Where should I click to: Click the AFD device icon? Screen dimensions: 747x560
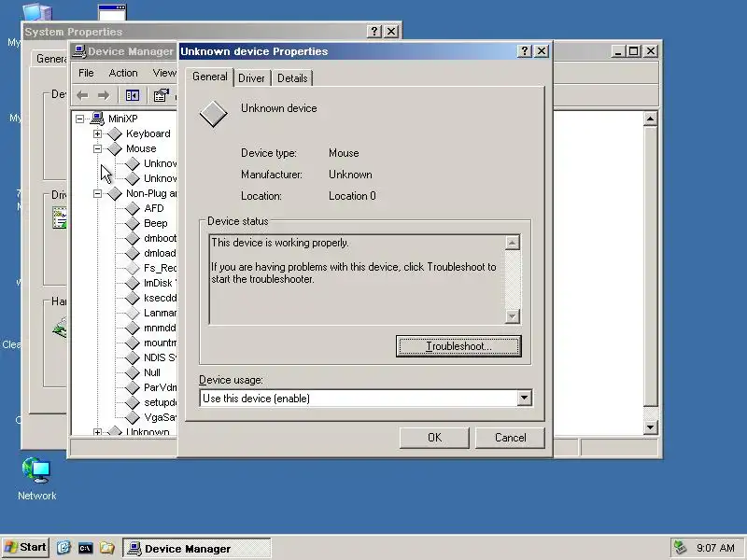[133, 208]
